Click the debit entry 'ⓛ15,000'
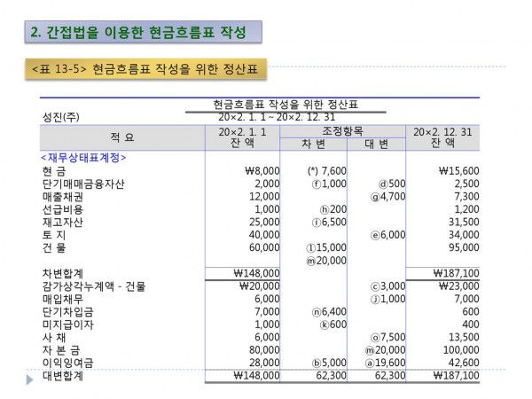The width and height of the screenshot is (532, 399). point(326,247)
